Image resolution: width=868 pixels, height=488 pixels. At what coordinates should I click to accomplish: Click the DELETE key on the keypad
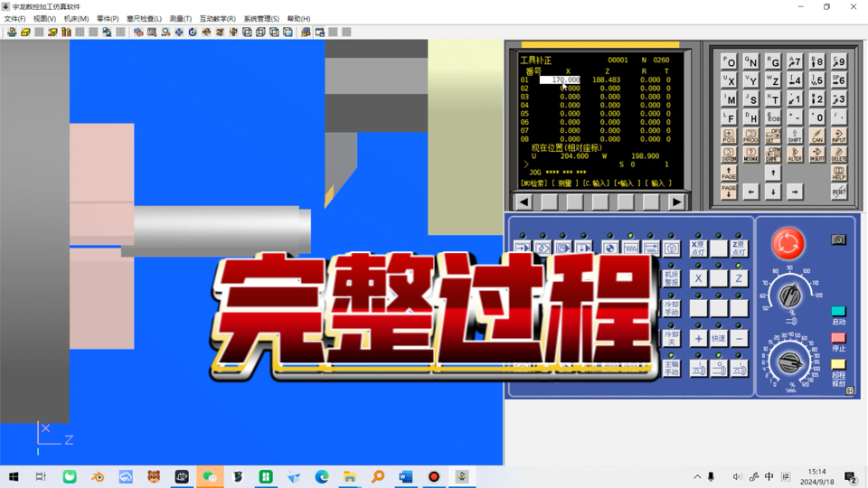839,154
